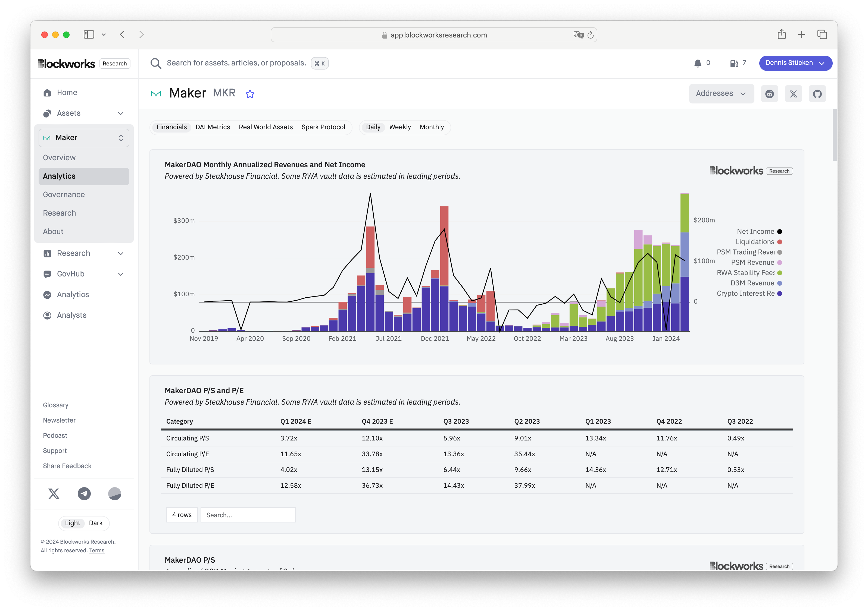
Task: Expand the Research sidebar section chevron
Action: [121, 254]
